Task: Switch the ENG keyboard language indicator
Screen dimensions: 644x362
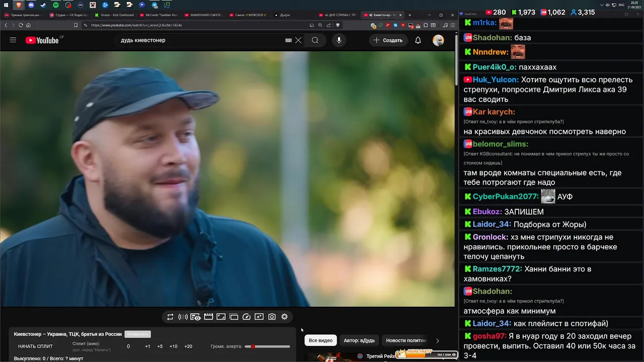Action: point(621,5)
